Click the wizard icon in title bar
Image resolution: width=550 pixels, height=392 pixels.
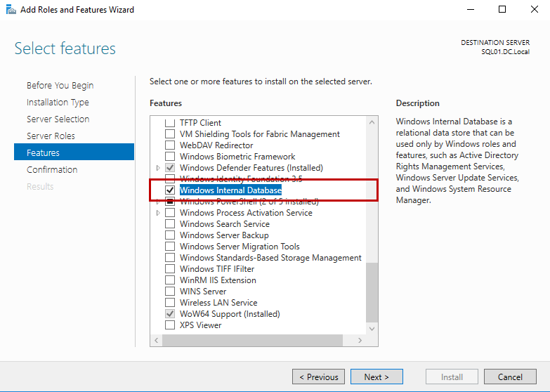coord(10,10)
